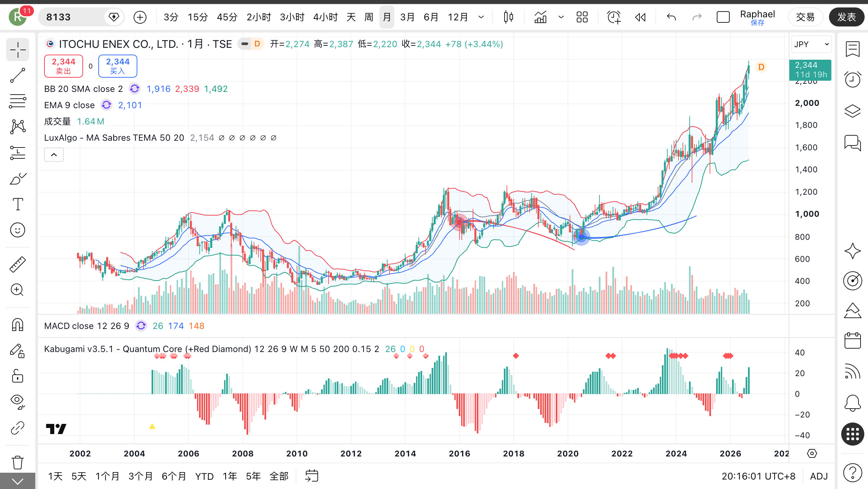The image size is (868, 489).
Task: Open the emoji and icons tool
Action: (18, 230)
